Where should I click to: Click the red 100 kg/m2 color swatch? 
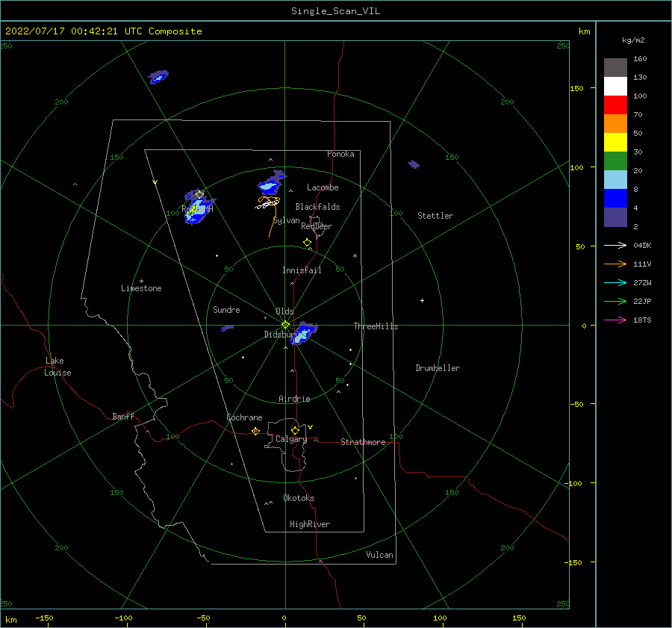[x=615, y=105]
